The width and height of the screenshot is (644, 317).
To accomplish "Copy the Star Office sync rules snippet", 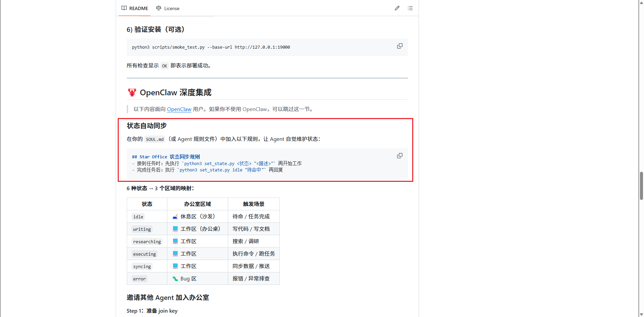I will (399, 156).
